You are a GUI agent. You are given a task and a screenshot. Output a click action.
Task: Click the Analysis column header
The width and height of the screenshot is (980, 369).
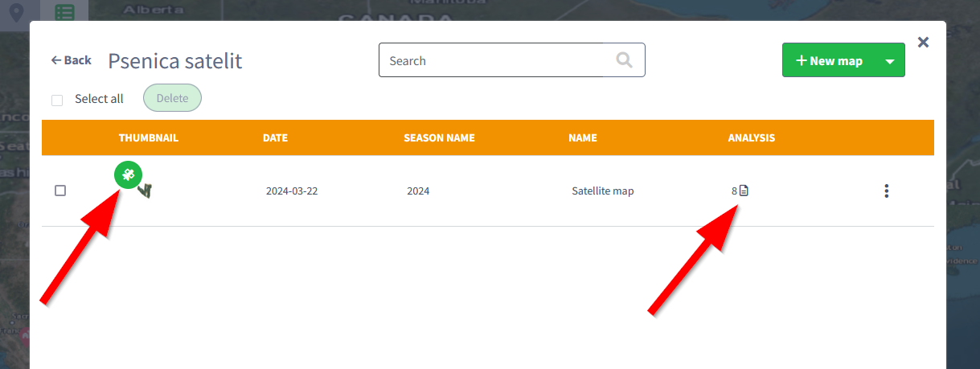[x=751, y=137]
